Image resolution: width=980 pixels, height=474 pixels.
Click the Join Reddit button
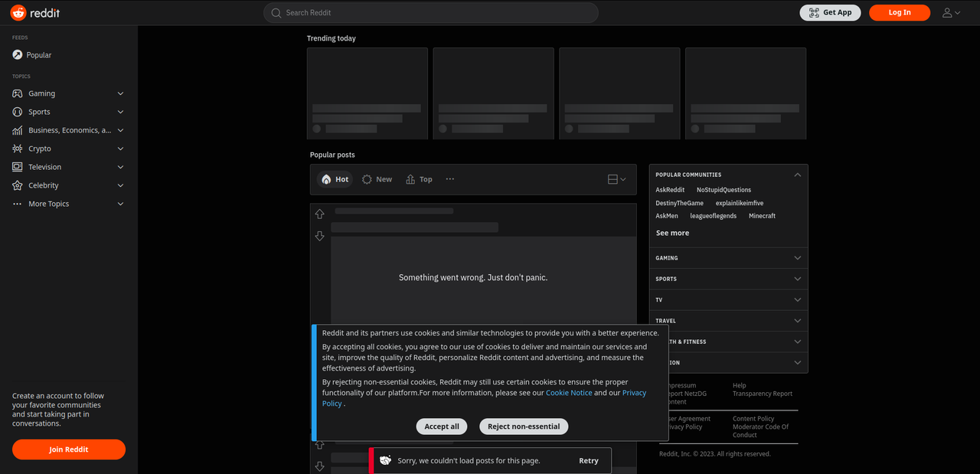point(69,449)
